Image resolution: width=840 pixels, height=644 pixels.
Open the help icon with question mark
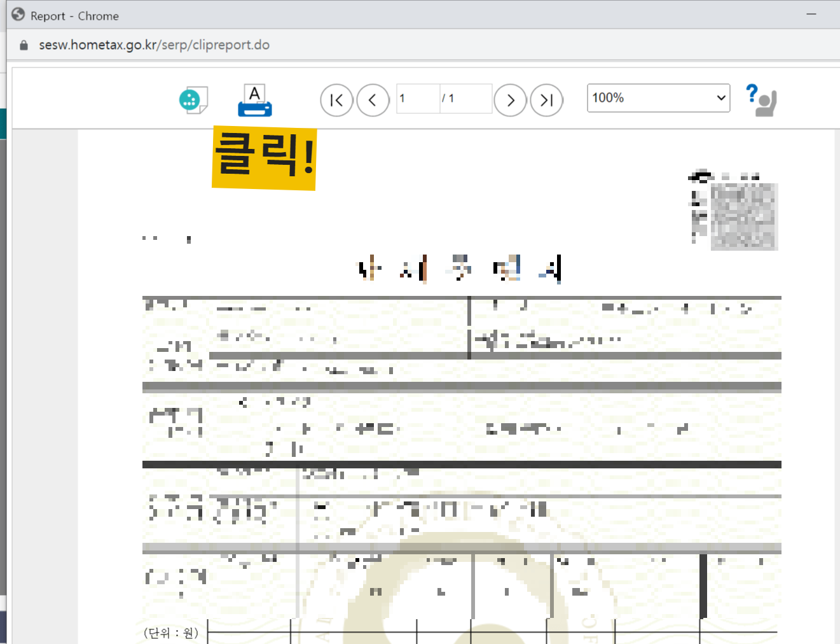[x=761, y=100]
